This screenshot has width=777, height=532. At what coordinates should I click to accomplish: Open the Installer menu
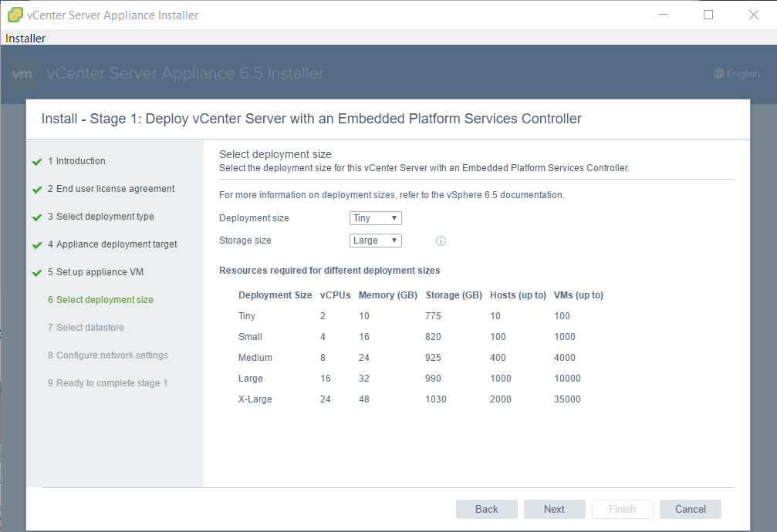tap(25, 38)
